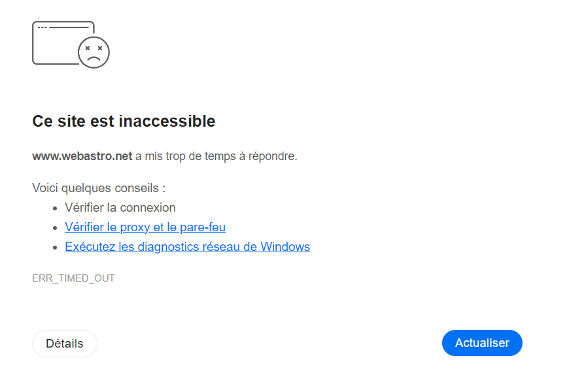Image resolution: width=567 pixels, height=392 pixels.
Task: Click the bold www.webastro.net domain text
Action: [x=82, y=156]
